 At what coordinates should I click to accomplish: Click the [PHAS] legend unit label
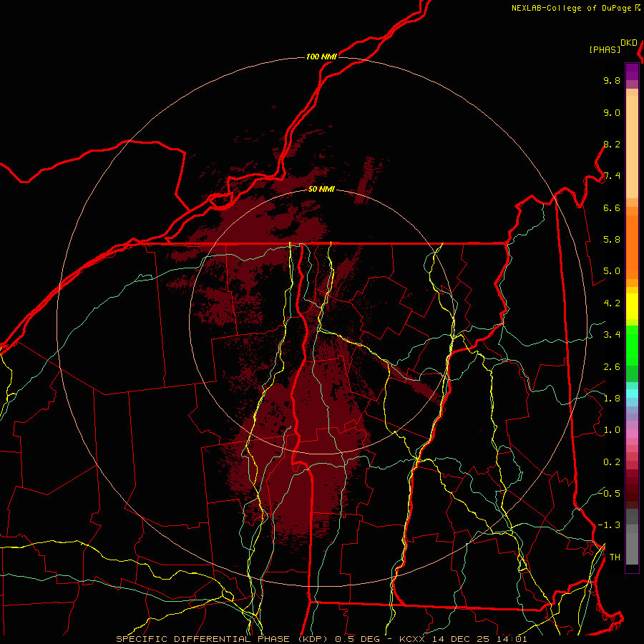click(x=605, y=49)
